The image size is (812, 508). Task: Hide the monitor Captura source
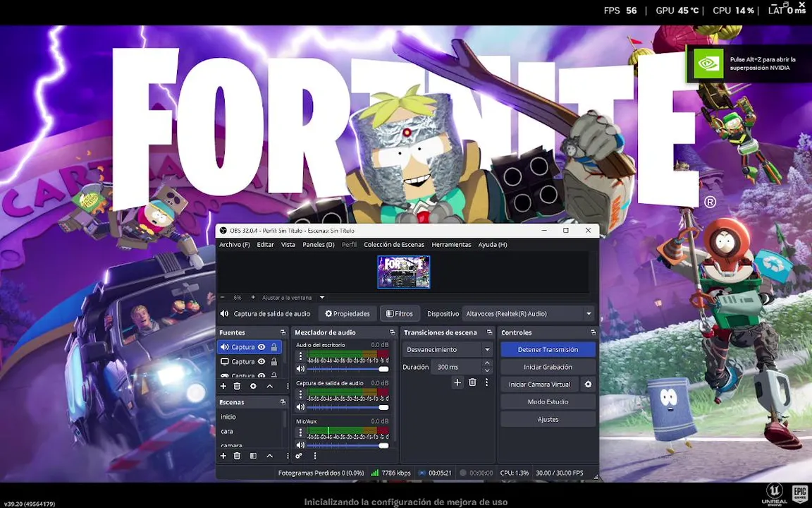tap(262, 362)
